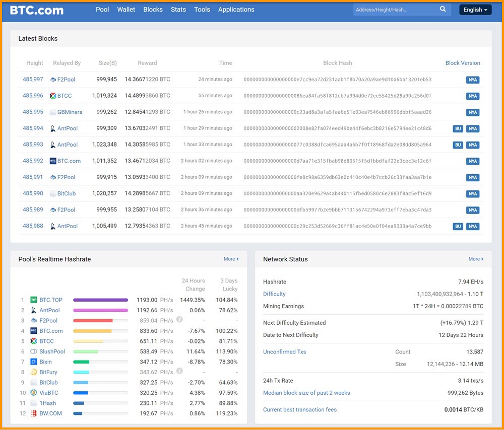This screenshot has width=504, height=430.
Task: Open the Blocks menu
Action: [153, 10]
